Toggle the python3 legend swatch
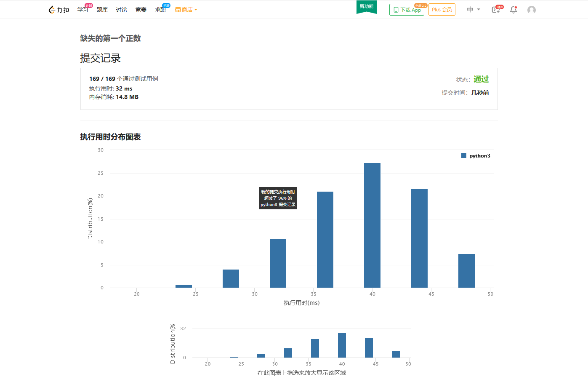This screenshot has height=390, width=588. pos(464,155)
